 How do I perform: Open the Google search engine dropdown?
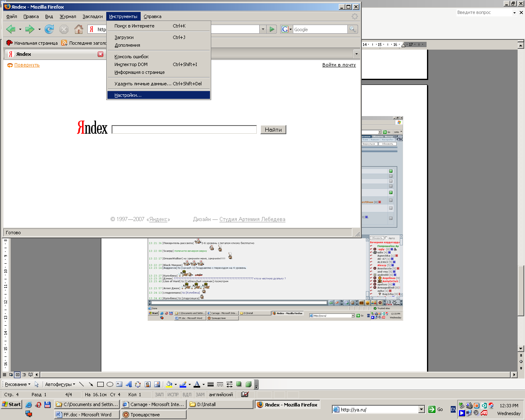287,29
